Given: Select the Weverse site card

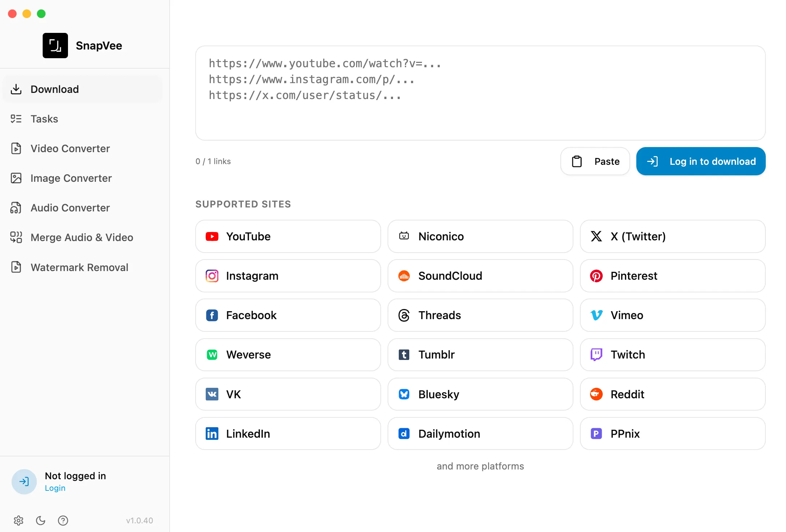Looking at the screenshot, I should pyautogui.click(x=288, y=355).
